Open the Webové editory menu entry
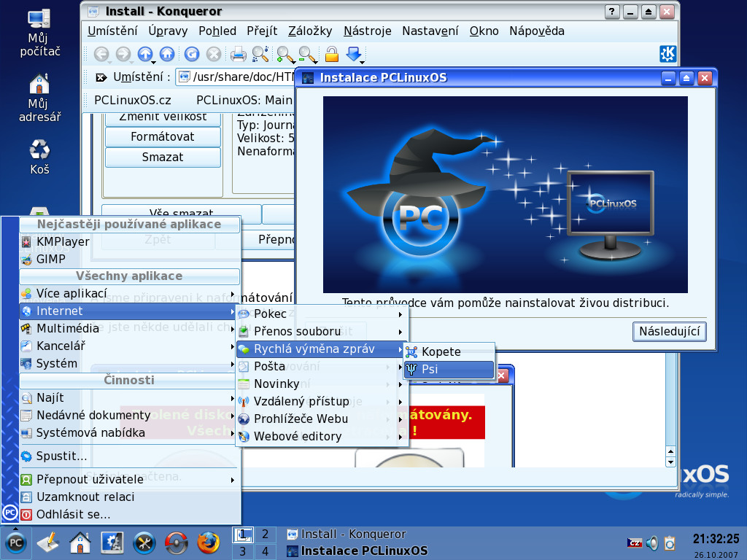 322,437
